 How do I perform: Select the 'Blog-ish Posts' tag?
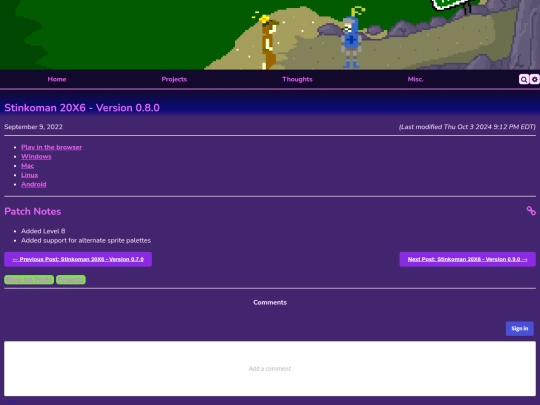29,280
